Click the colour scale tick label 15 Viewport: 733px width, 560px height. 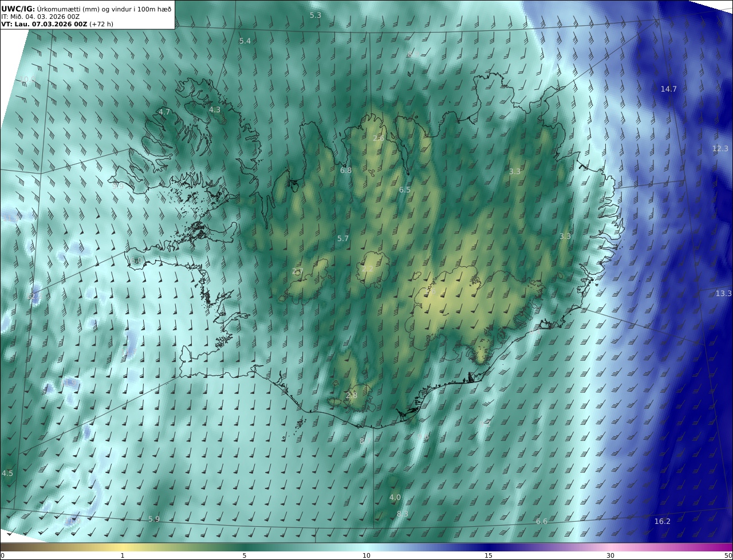(488, 555)
